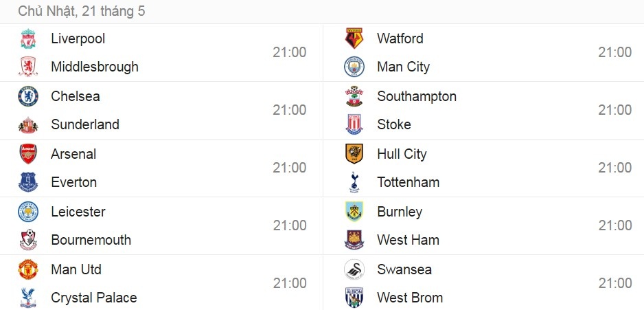Click the Leicester club crest
644x310 pixels.
point(28,212)
